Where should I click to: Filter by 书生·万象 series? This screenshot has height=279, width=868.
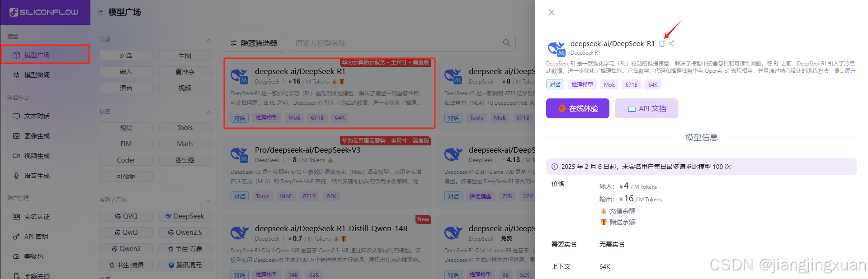click(x=185, y=249)
